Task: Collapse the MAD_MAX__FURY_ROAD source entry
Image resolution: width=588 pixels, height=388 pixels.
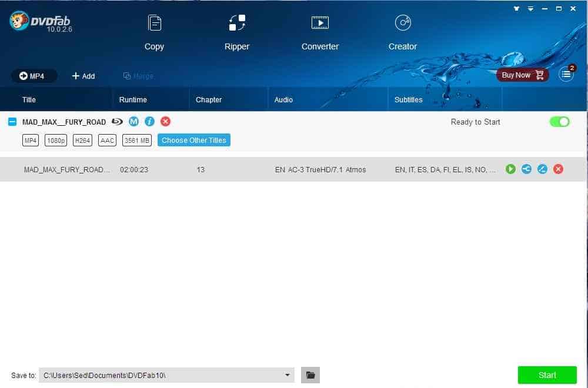Action: pos(12,122)
